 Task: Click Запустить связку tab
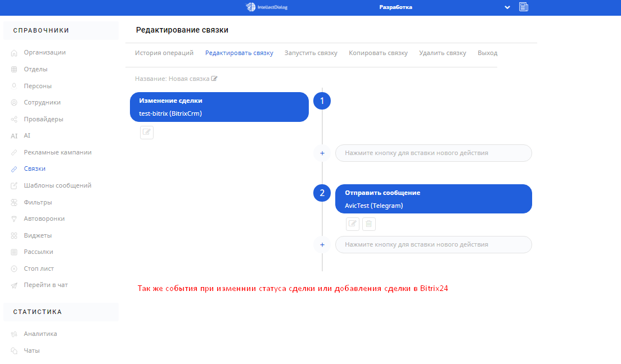pos(311,53)
